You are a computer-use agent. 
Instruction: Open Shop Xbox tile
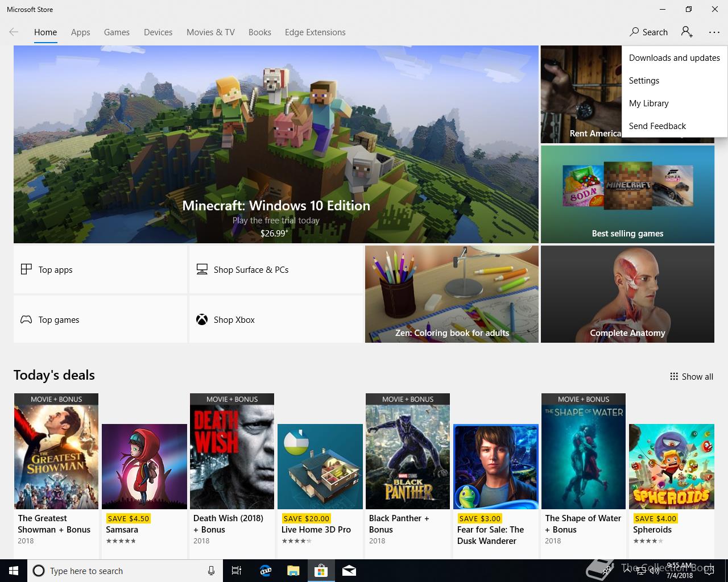pyautogui.click(x=276, y=319)
